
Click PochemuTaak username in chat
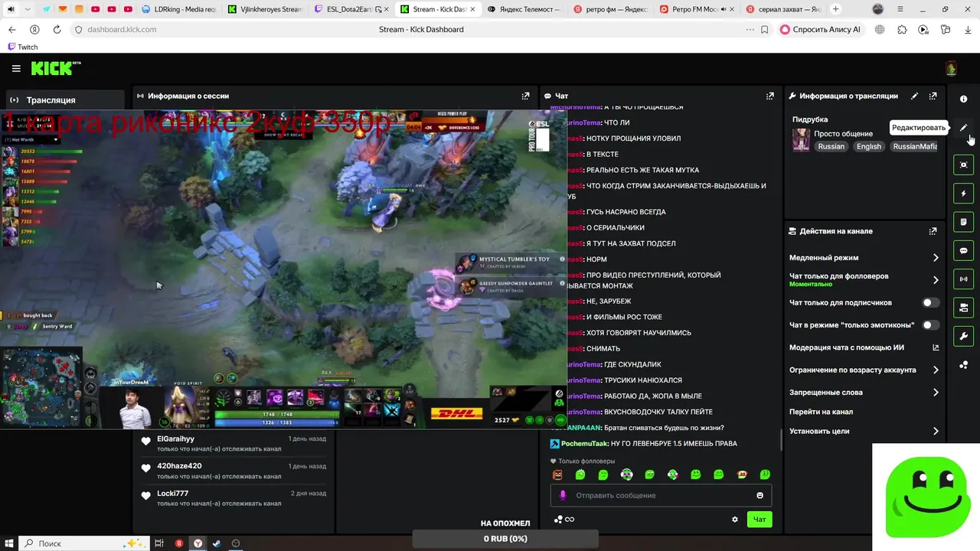point(584,443)
